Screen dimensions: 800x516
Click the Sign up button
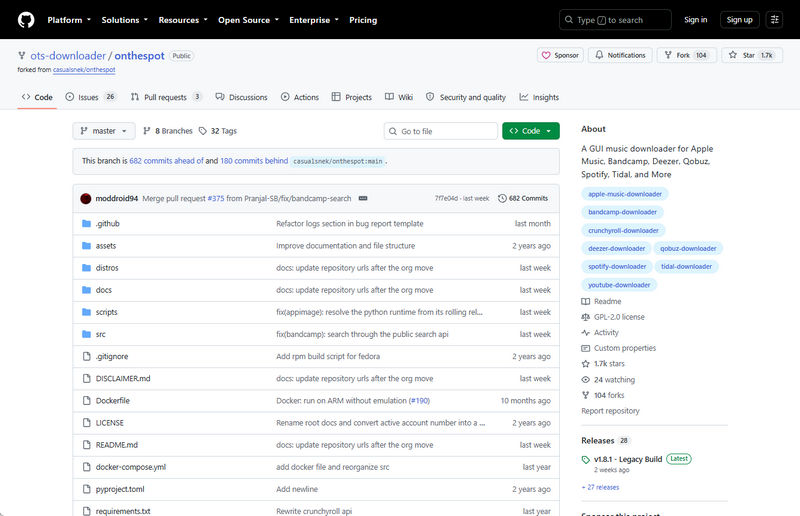[739, 20]
